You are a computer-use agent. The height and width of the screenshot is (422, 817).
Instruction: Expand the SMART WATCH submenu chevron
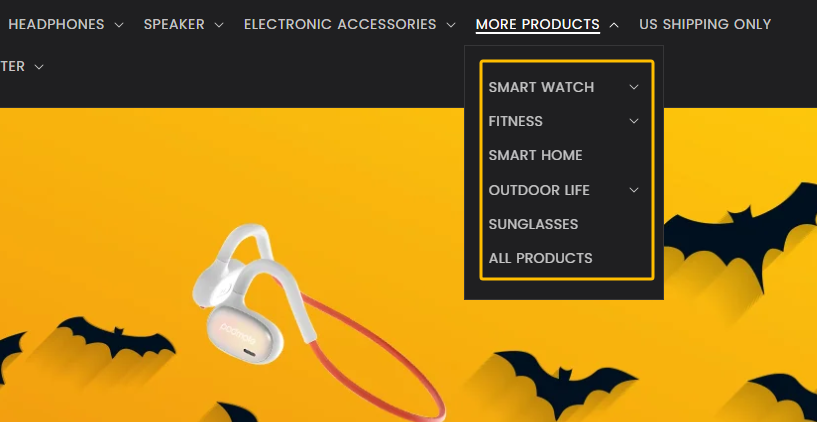pos(634,87)
